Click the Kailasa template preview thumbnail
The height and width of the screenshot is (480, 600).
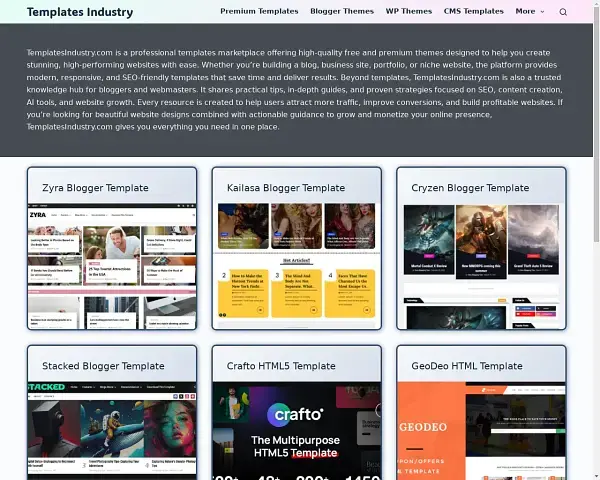point(296,266)
